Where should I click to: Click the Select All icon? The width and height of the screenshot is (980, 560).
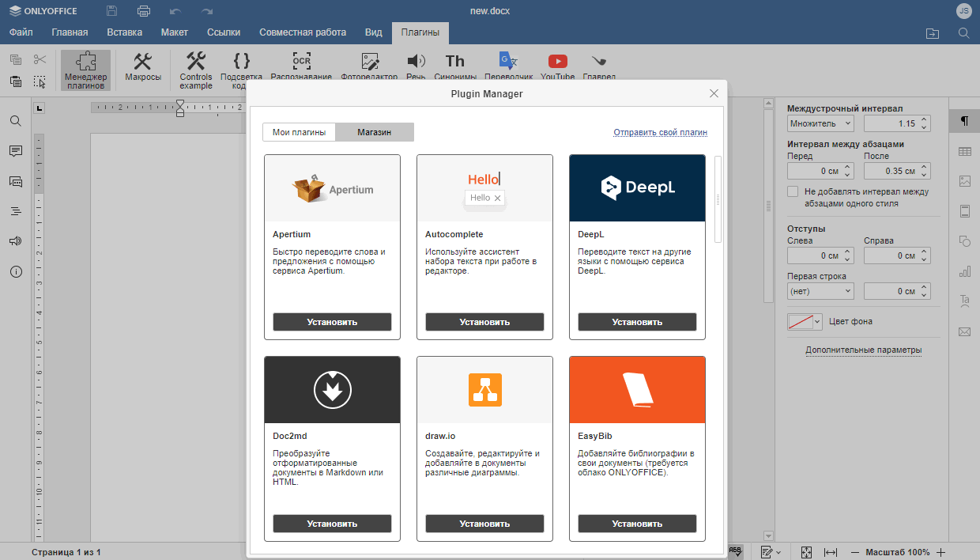point(40,81)
